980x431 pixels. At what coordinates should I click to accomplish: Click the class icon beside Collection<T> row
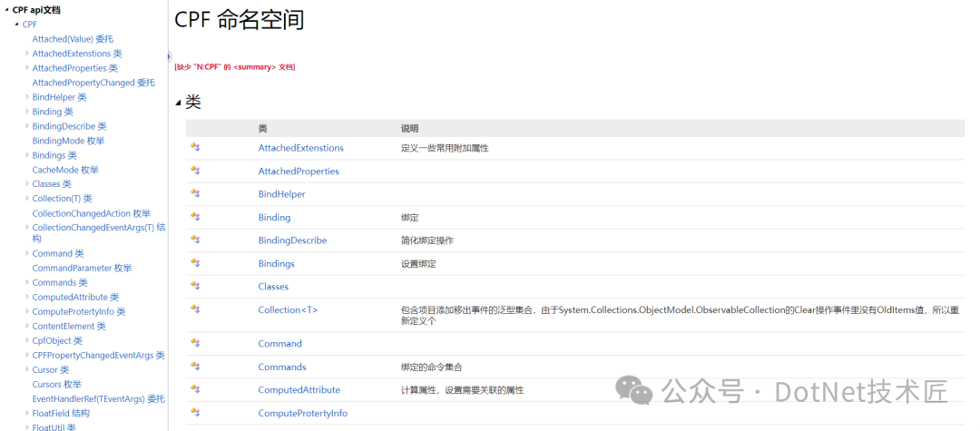pos(194,309)
